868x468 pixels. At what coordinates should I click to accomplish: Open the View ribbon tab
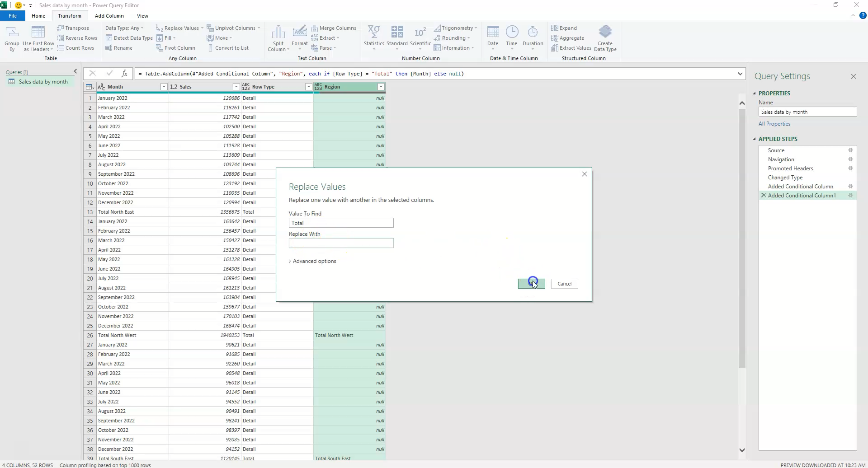pyautogui.click(x=142, y=15)
